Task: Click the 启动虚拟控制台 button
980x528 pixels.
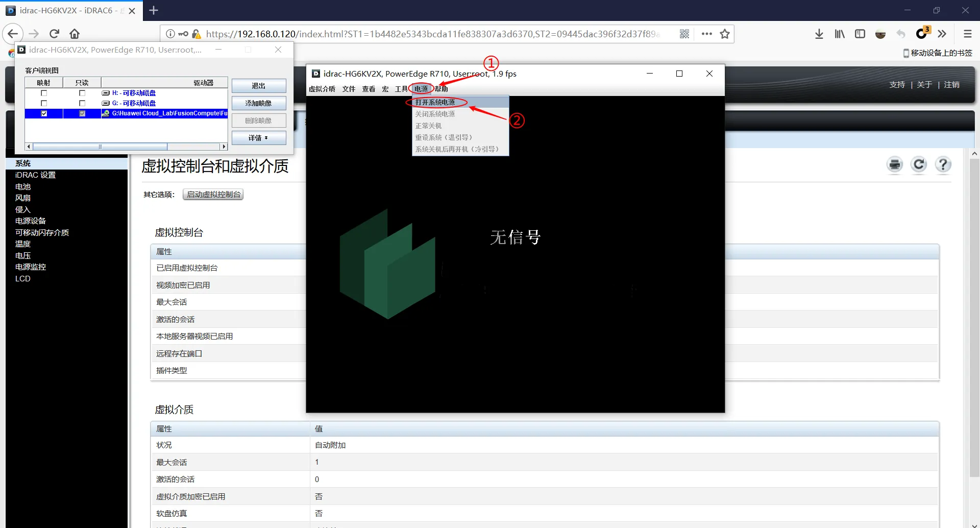Action: tap(213, 195)
